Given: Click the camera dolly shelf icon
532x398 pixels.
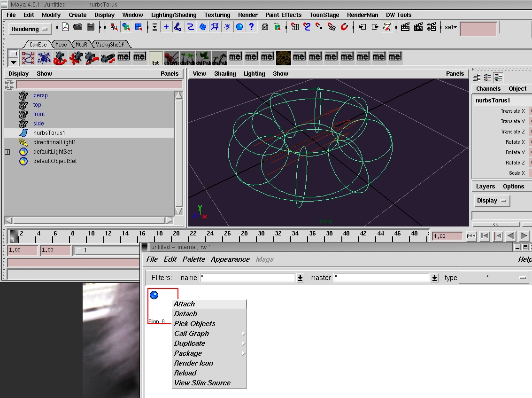Looking at the screenshot, I should pos(92,58).
